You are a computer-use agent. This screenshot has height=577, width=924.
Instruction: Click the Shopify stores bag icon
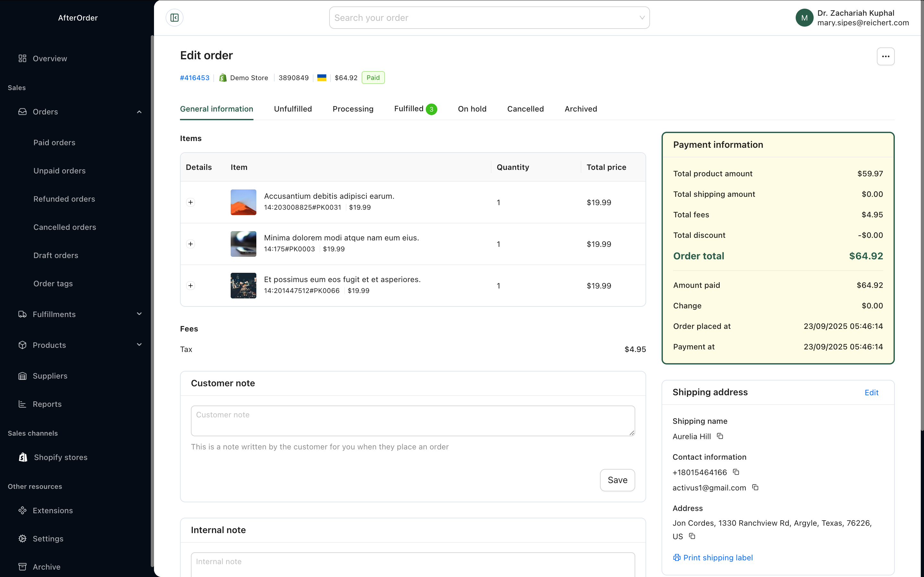point(23,457)
